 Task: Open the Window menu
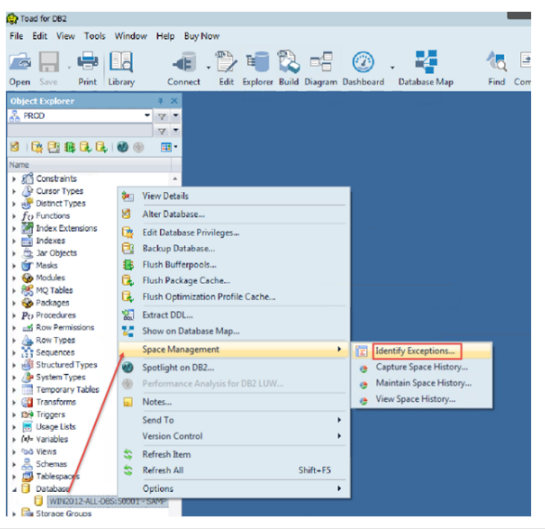[131, 36]
